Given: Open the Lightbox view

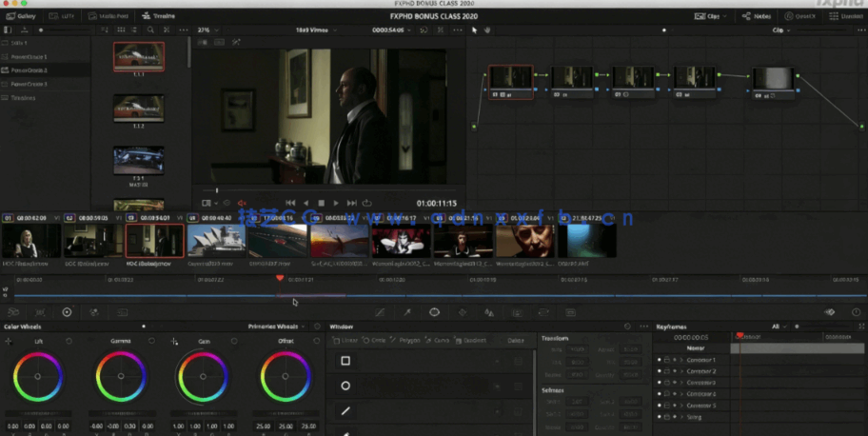Looking at the screenshot, I should point(847,16).
